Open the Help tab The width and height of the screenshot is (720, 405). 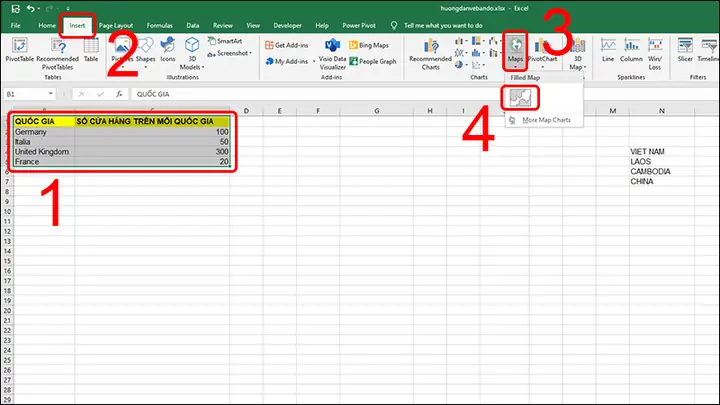(x=322, y=25)
